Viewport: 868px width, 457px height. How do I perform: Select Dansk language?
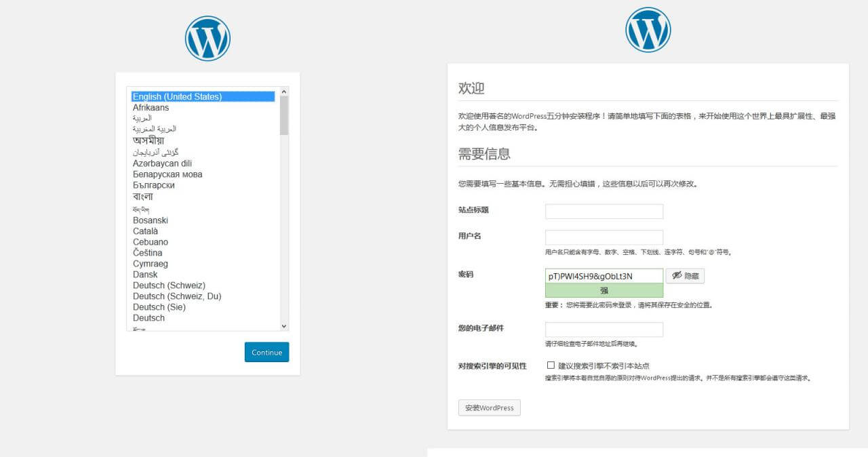[144, 274]
